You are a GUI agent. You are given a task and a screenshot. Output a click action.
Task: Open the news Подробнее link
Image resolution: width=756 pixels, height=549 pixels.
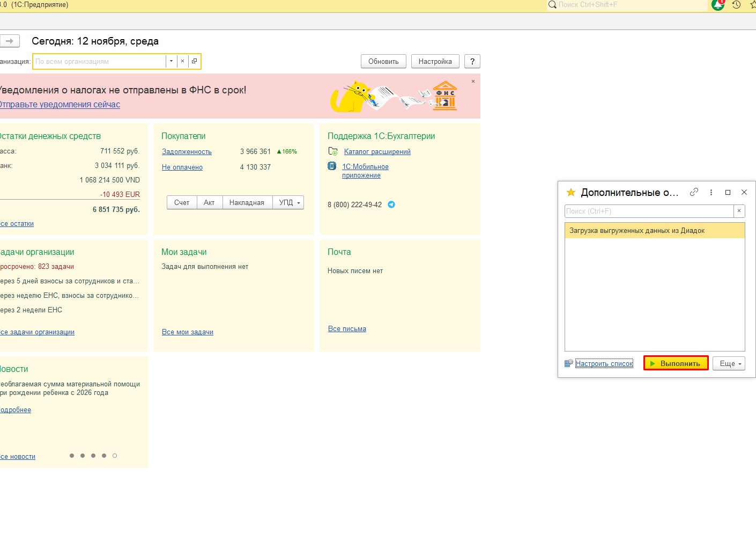16,410
